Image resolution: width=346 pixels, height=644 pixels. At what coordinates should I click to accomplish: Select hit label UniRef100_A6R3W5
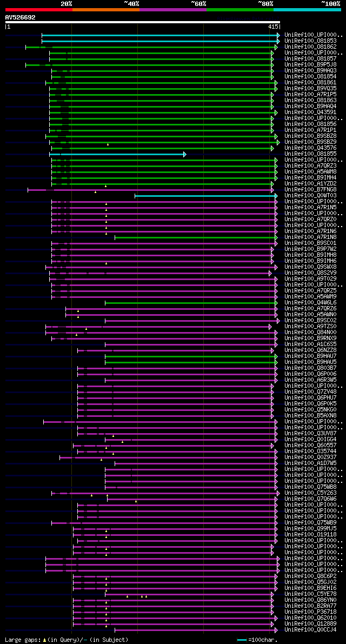pos(310,380)
